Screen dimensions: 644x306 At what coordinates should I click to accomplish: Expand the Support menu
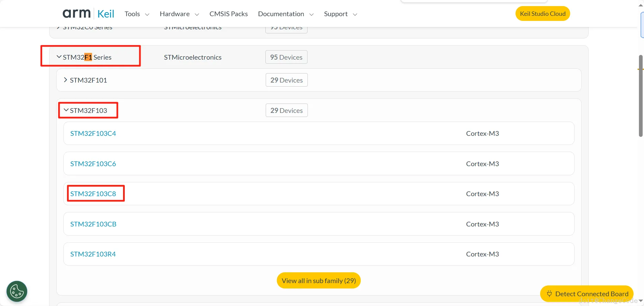click(x=340, y=14)
